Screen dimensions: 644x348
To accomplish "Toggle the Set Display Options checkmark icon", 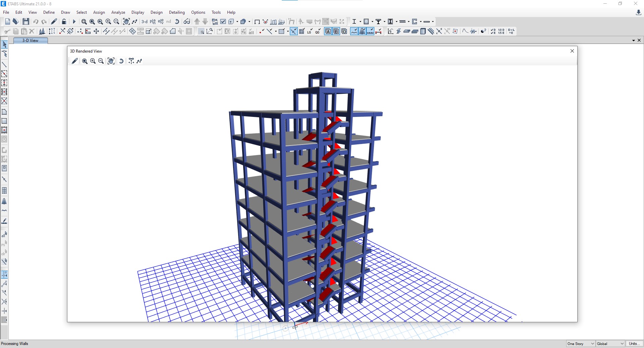I will pyautogui.click(x=223, y=22).
